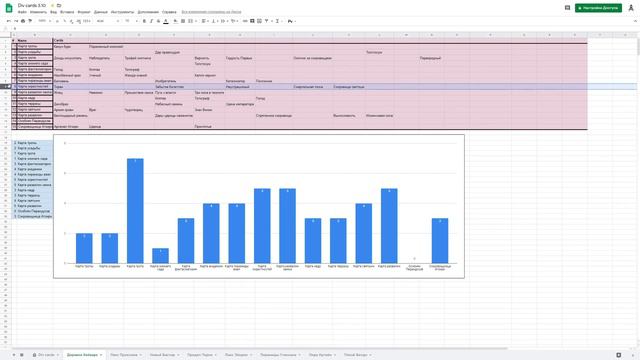
Task: Open the merge type dropdown arrow
Action: coord(196,21)
